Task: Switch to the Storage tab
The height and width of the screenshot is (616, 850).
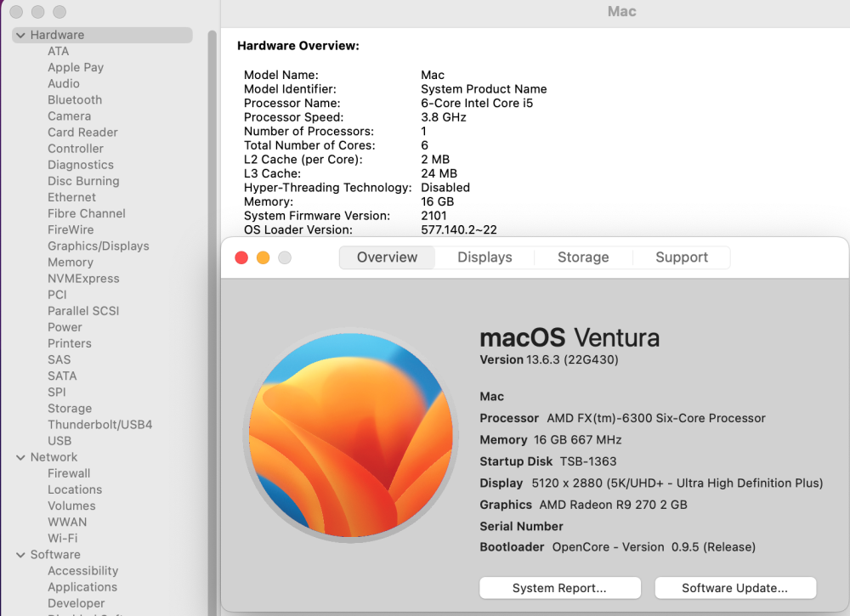Action: pyautogui.click(x=583, y=257)
